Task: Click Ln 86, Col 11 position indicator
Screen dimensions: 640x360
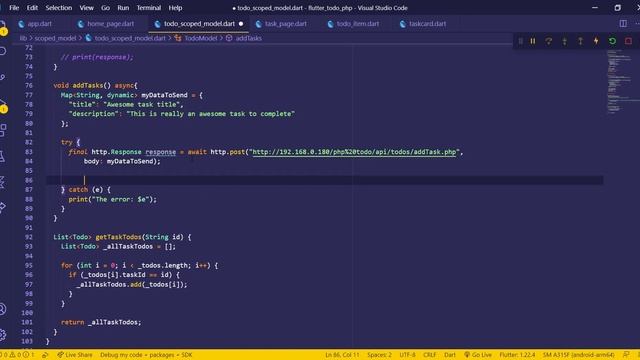Action: (x=342, y=355)
